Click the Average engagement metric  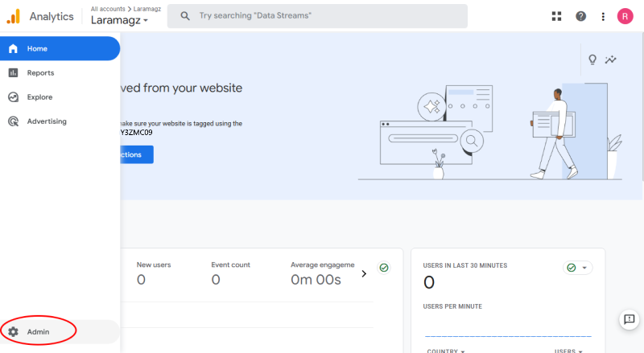coord(323,273)
